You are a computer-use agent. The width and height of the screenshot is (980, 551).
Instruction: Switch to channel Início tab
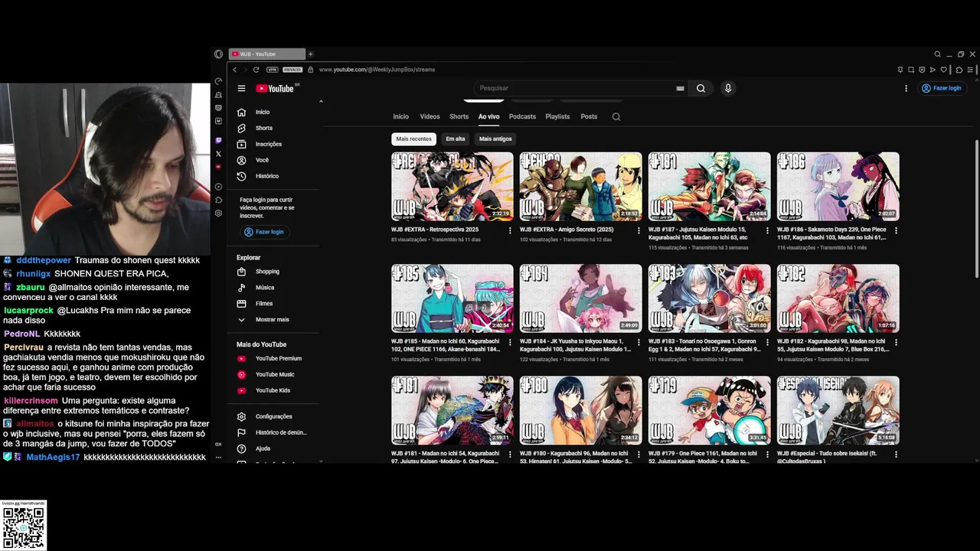(401, 117)
